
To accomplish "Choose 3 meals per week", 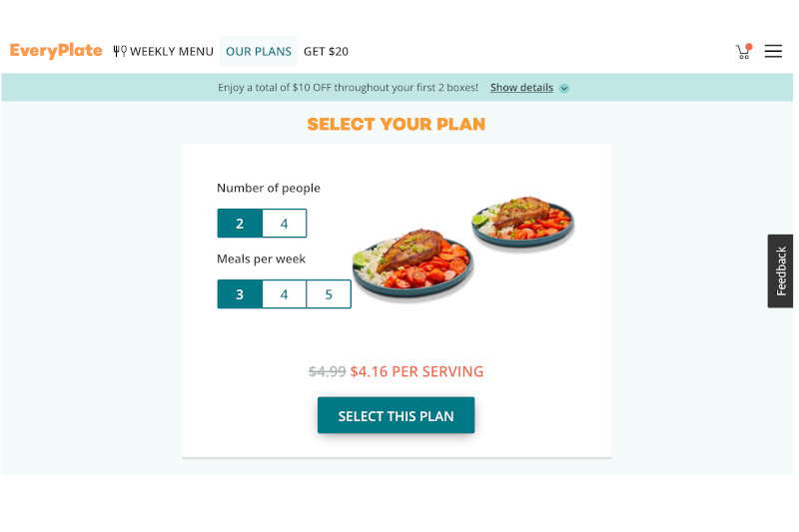I will [240, 294].
